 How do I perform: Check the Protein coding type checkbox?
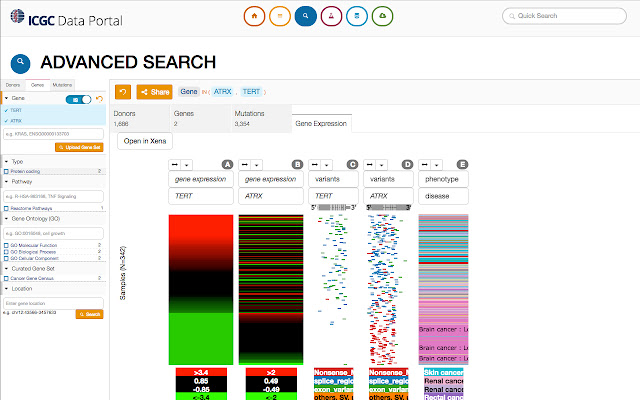7,172
